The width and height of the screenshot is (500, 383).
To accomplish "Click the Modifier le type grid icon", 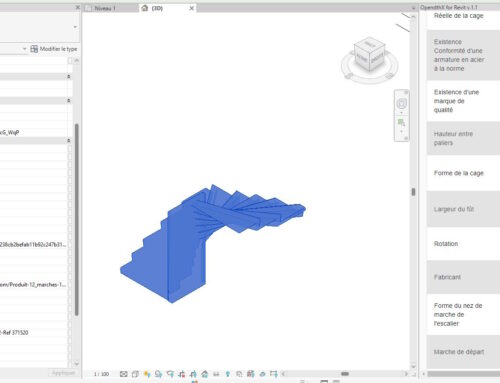I will [x=34, y=49].
